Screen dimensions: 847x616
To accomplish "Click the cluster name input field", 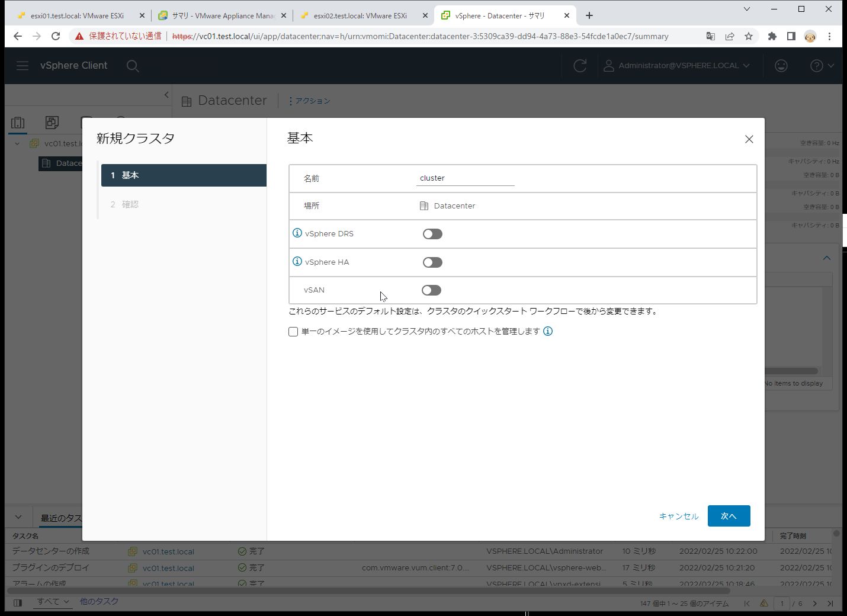I will [x=465, y=178].
